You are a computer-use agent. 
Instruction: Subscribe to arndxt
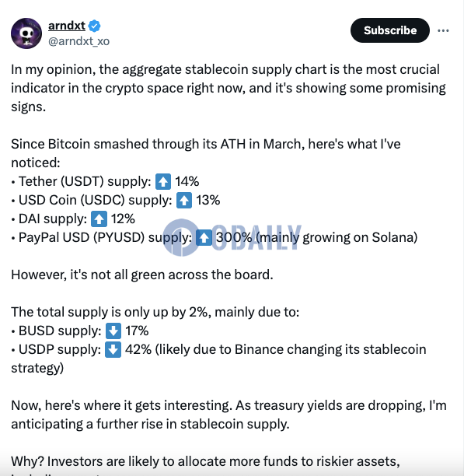tap(390, 30)
